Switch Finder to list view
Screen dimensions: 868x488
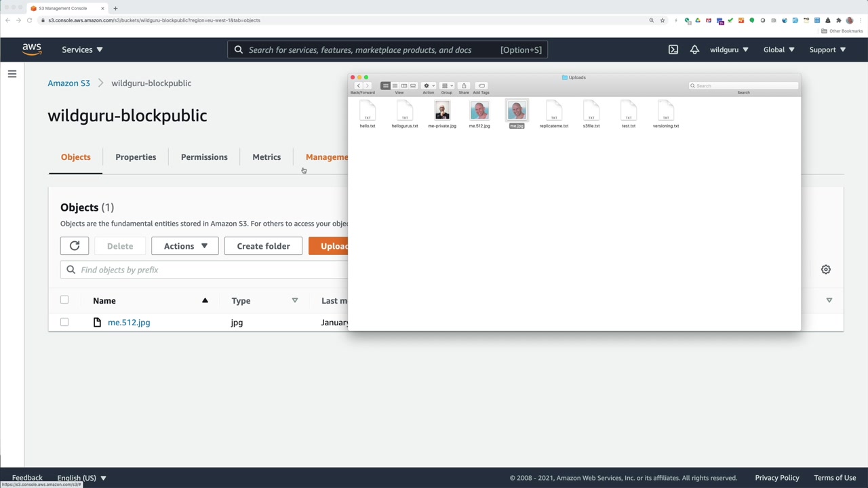pos(395,86)
